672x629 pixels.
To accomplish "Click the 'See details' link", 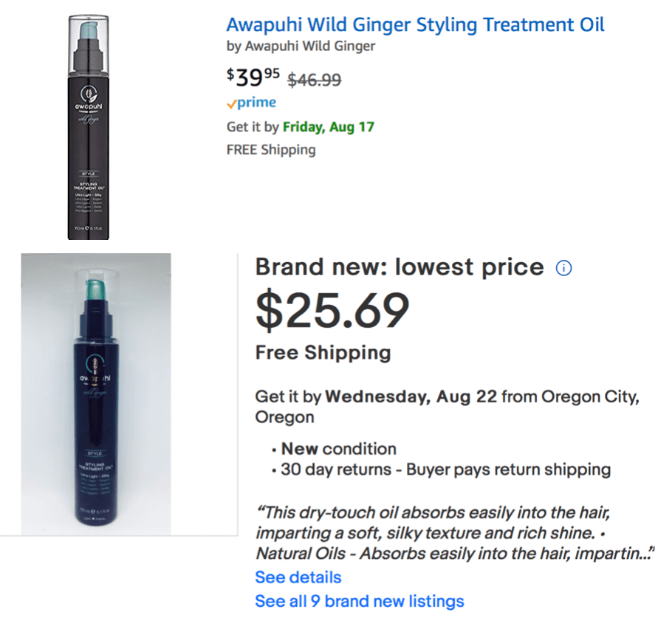I will [x=298, y=577].
